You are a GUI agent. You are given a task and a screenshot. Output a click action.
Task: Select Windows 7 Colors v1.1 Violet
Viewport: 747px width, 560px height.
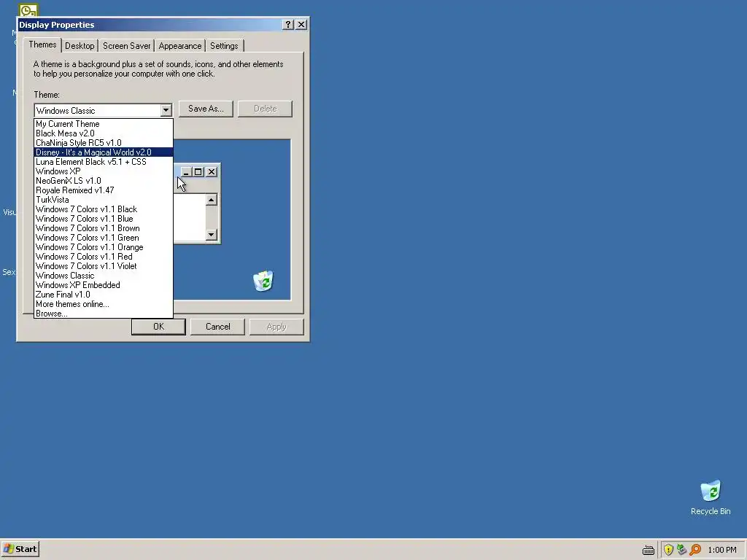[104, 266]
